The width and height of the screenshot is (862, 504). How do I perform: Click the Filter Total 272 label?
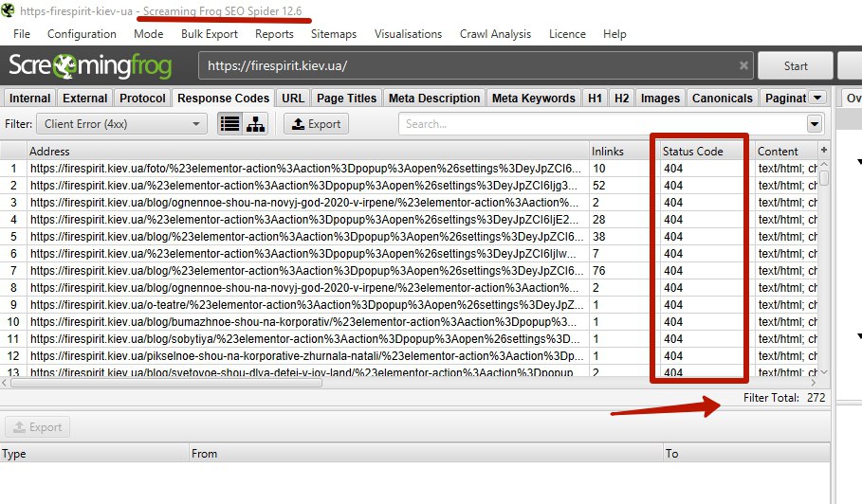784,398
